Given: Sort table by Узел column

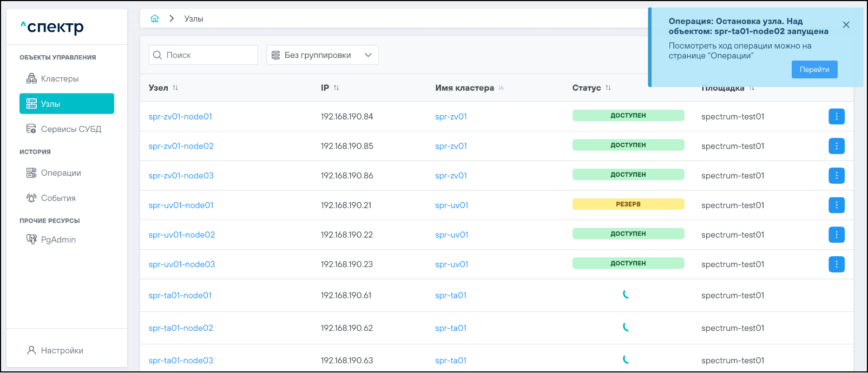Looking at the screenshot, I should coord(175,88).
